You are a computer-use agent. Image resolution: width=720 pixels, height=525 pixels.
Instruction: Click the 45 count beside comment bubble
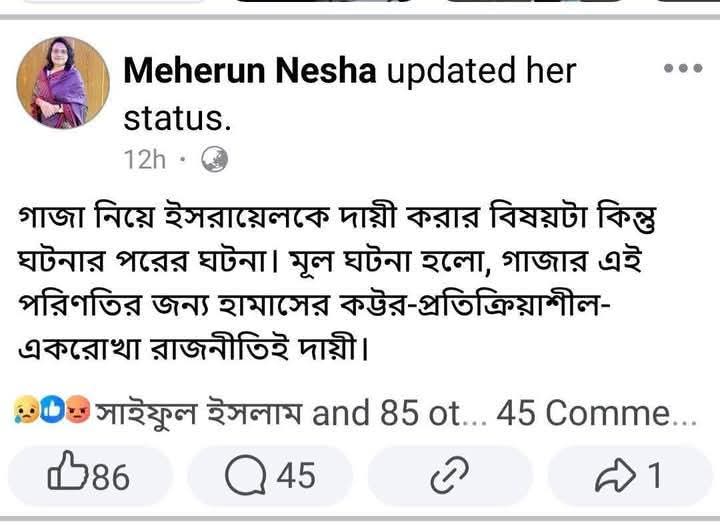coord(295,476)
